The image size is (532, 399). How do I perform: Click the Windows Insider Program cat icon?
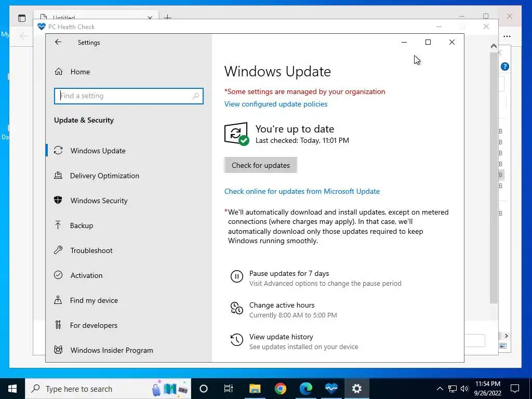(58, 350)
